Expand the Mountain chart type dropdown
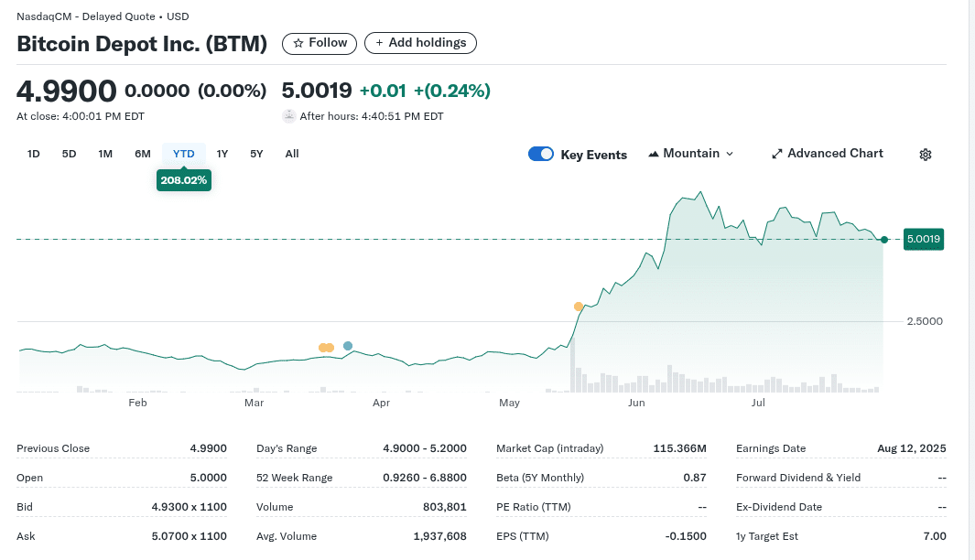975x560 pixels. click(691, 154)
